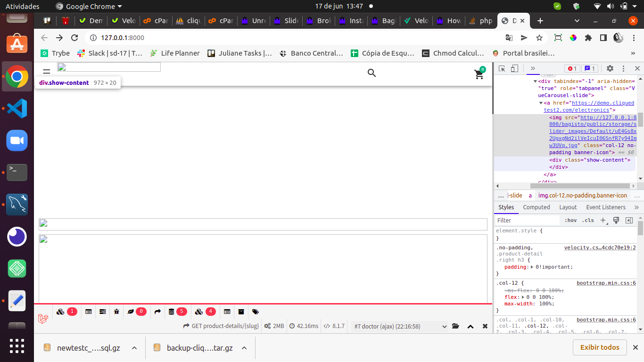Switch to the Computed tab
This screenshot has width=644, height=362.
537,207
